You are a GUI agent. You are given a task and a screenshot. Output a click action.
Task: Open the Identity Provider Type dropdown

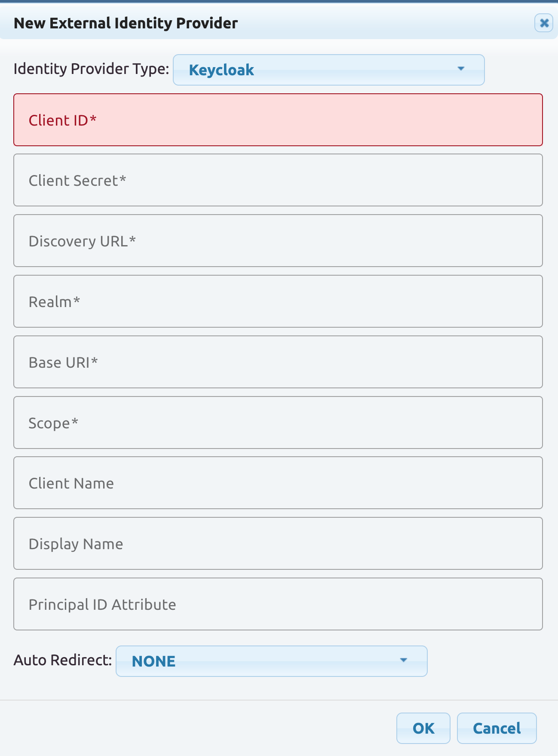pyautogui.click(x=328, y=70)
